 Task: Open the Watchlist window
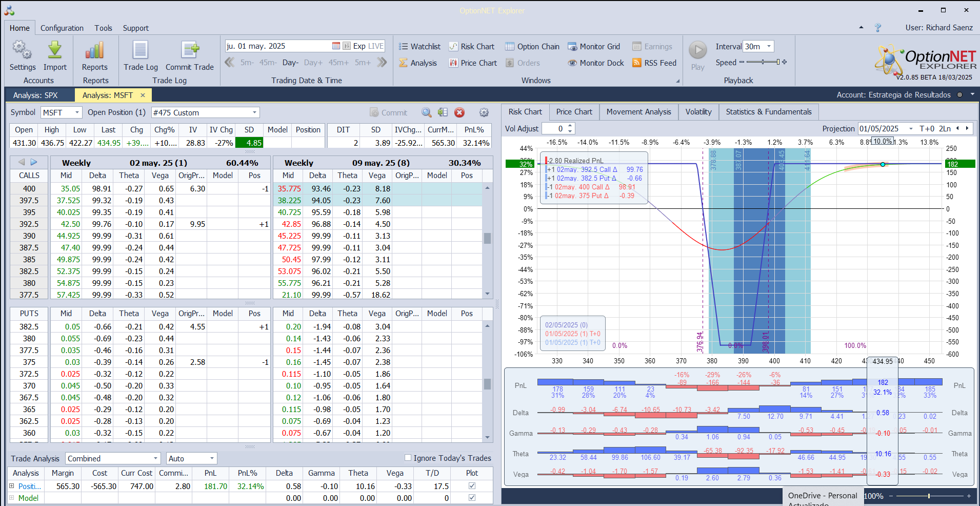tap(419, 47)
